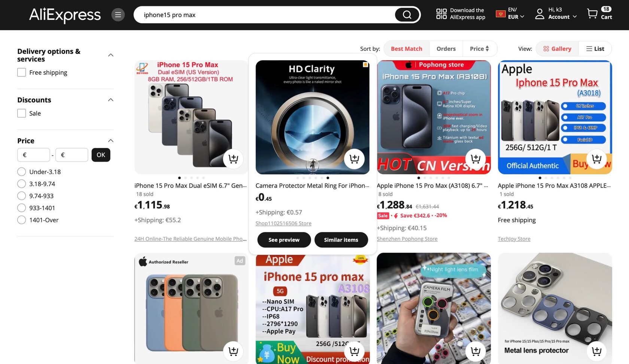The height and width of the screenshot is (364, 629).
Task: Click the search magnifier button
Action: pyautogui.click(x=407, y=15)
